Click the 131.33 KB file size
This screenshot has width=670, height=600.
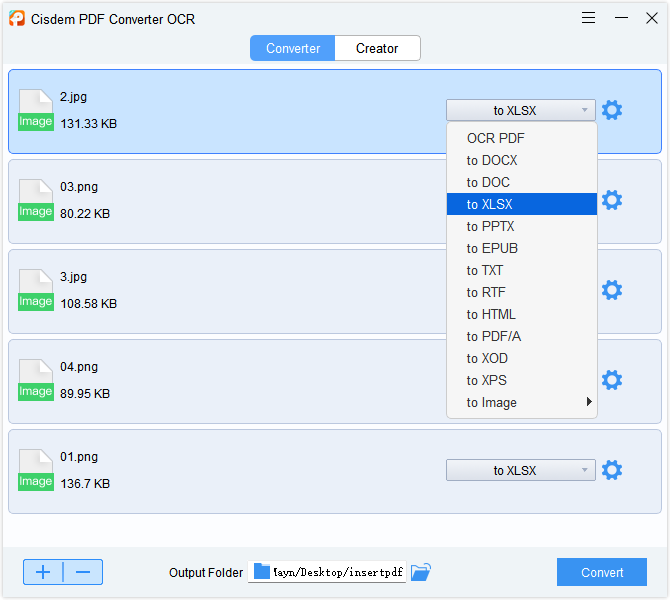[x=88, y=124]
